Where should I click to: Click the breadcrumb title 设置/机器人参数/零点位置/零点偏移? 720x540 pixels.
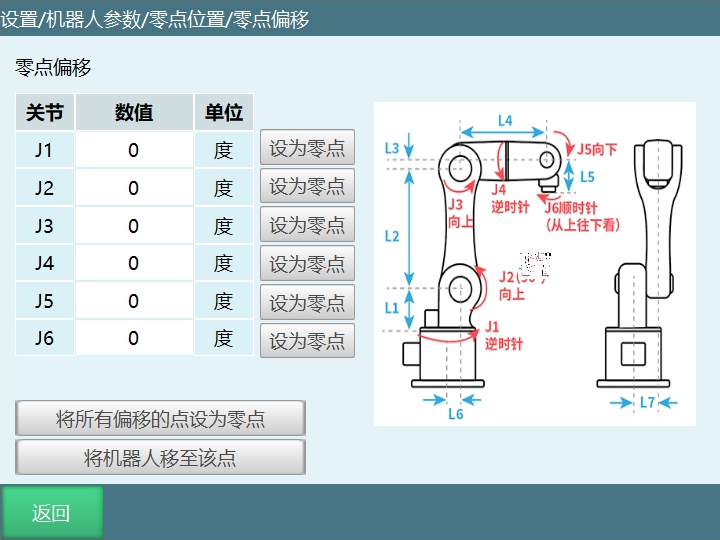pos(155,19)
